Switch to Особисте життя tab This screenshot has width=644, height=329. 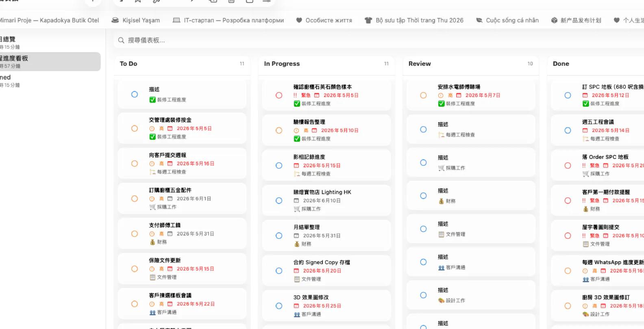pyautogui.click(x=324, y=20)
